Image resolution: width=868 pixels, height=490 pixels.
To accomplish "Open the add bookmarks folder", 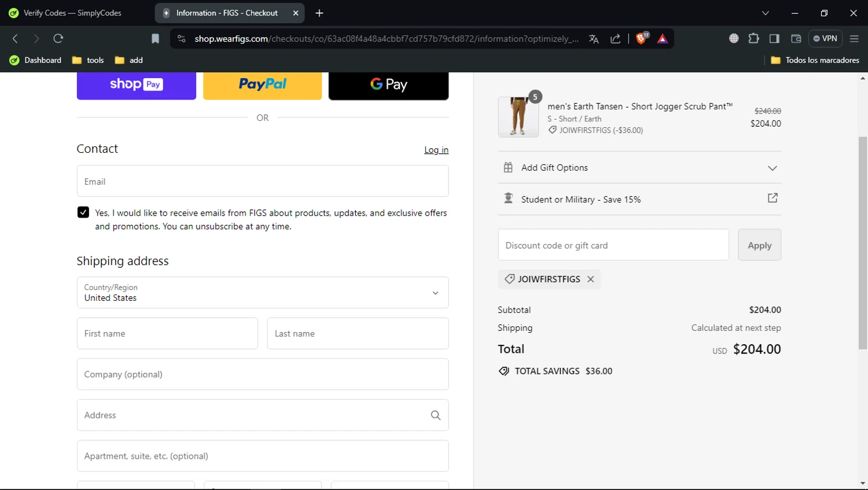I will pyautogui.click(x=129, y=60).
